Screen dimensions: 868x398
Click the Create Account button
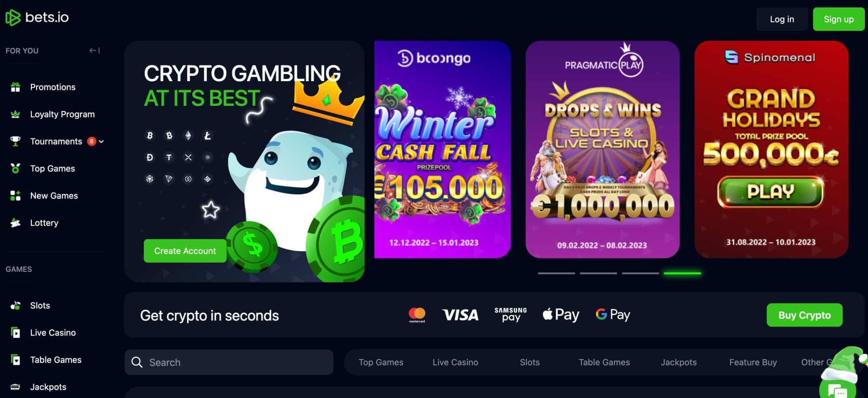pyautogui.click(x=185, y=251)
